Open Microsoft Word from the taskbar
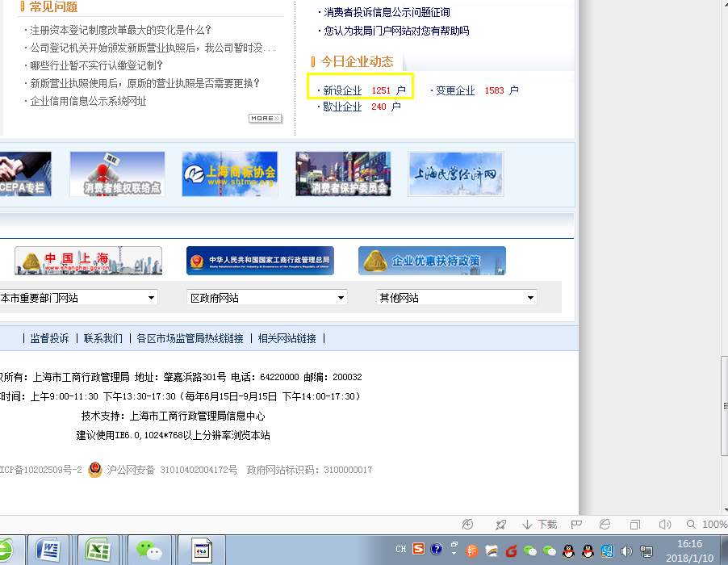The image size is (728, 565). (x=48, y=550)
